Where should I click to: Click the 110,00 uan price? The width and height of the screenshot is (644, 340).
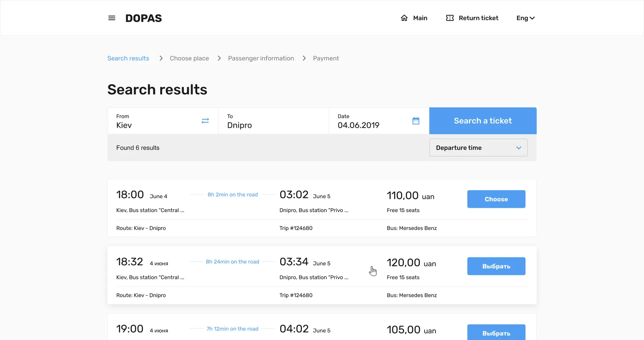(x=411, y=196)
